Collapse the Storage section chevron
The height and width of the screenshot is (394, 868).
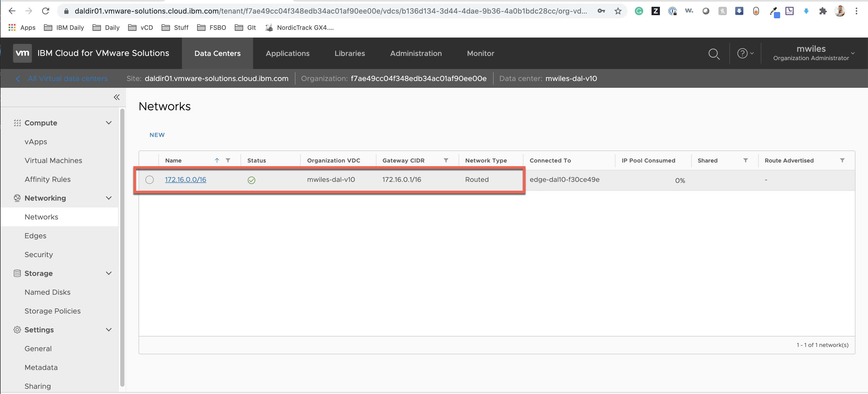click(109, 273)
